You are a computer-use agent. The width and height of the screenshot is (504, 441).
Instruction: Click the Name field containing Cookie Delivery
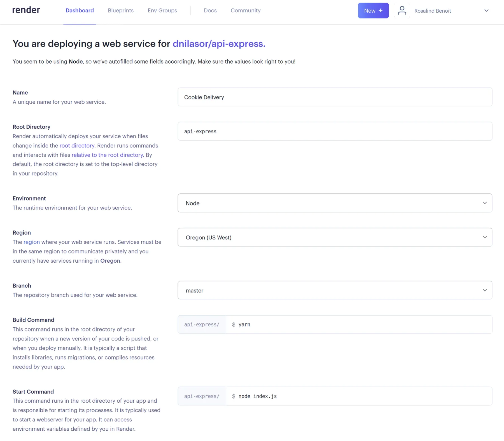[335, 97]
